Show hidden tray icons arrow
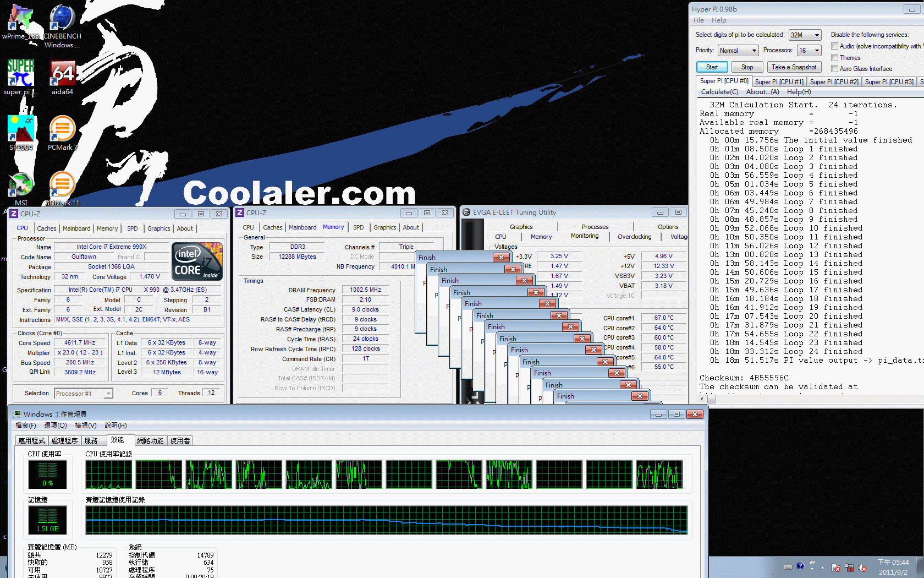The width and height of the screenshot is (924, 578). (x=823, y=568)
